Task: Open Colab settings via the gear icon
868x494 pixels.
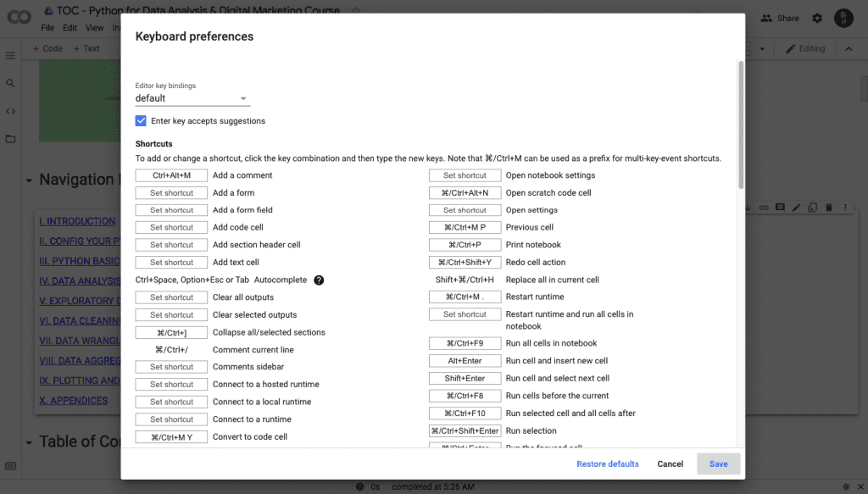Action: coord(815,17)
